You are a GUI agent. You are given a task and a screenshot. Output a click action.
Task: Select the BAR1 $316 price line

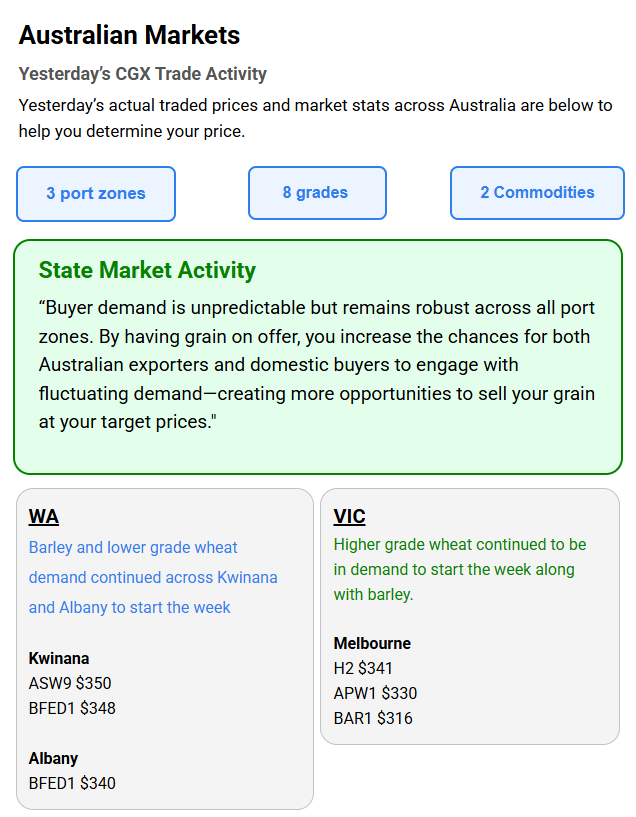(373, 718)
